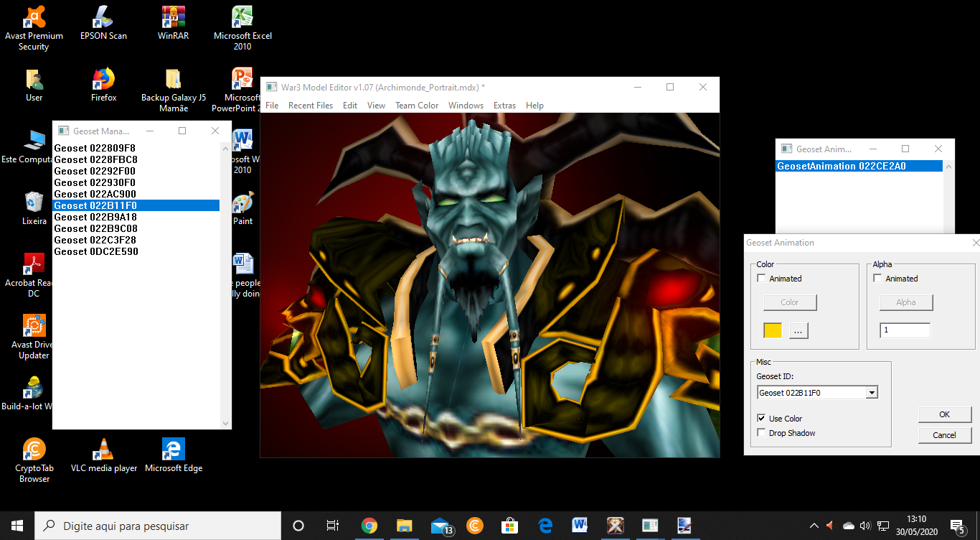Select highlighted Geoset 022B11F0 row
Image resolution: width=980 pixels, height=540 pixels.
click(x=136, y=205)
